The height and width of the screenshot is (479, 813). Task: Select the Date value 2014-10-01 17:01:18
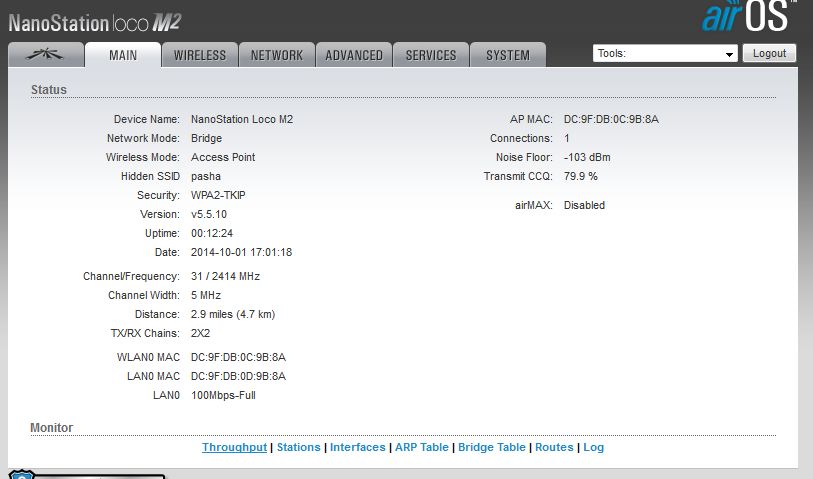pos(242,252)
